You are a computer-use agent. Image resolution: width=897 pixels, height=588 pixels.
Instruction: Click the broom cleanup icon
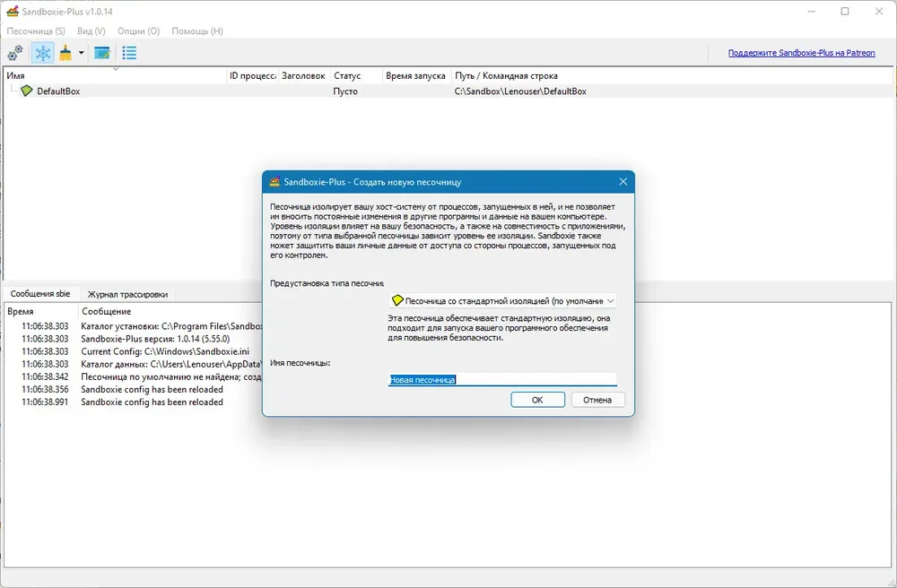(x=65, y=53)
